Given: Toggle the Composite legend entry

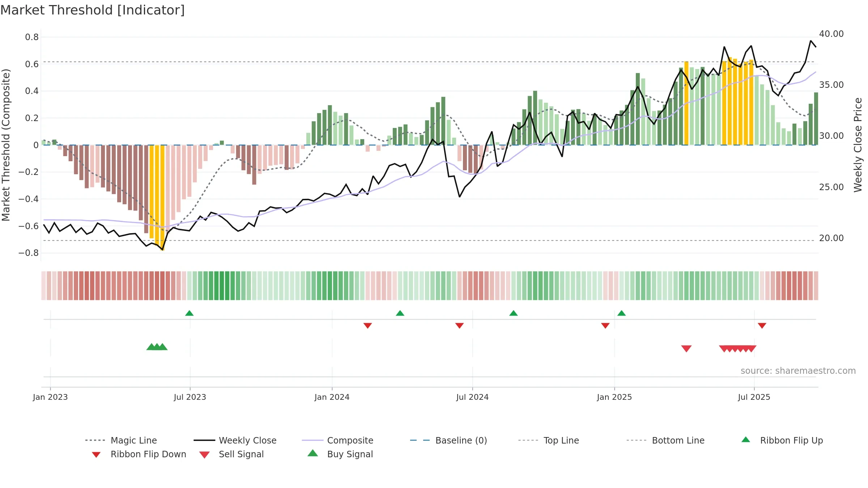Looking at the screenshot, I should (x=337, y=440).
